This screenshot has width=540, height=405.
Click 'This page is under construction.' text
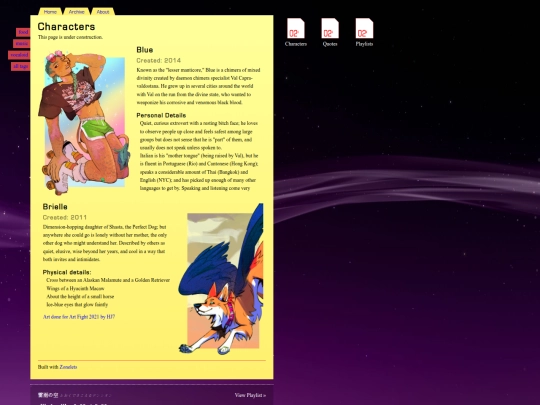click(x=70, y=37)
